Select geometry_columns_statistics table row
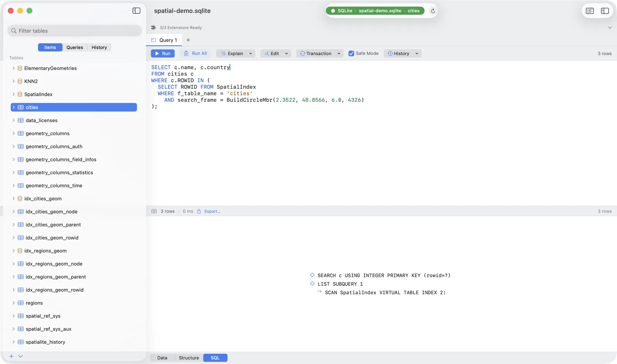Image resolution: width=617 pixels, height=364 pixels. tap(74, 173)
